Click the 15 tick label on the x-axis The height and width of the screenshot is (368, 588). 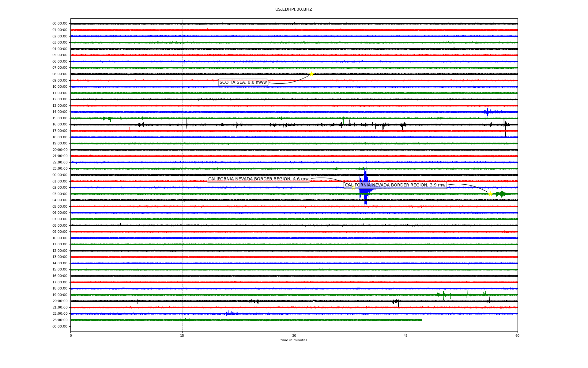click(182, 335)
